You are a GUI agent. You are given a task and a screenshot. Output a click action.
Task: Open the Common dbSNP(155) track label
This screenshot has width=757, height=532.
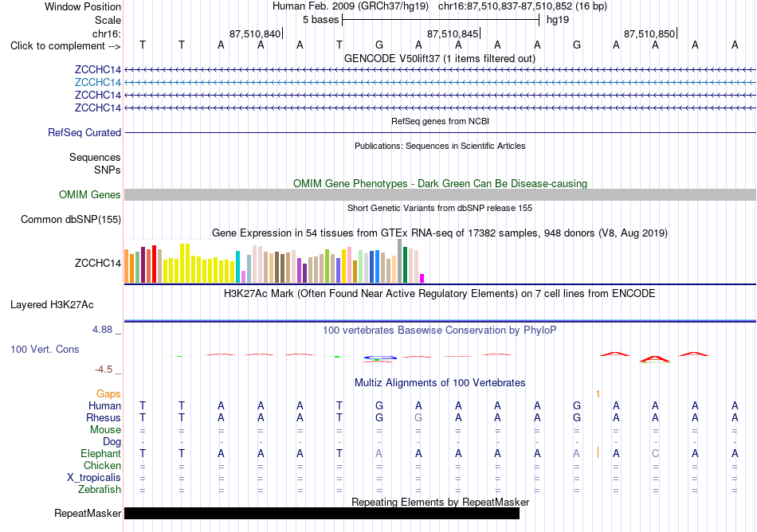tap(70, 220)
